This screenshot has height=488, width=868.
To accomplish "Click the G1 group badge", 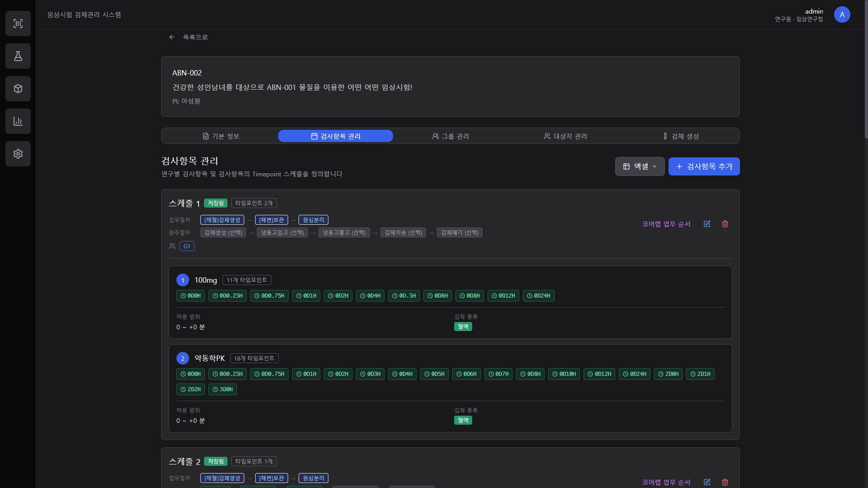I will [187, 246].
